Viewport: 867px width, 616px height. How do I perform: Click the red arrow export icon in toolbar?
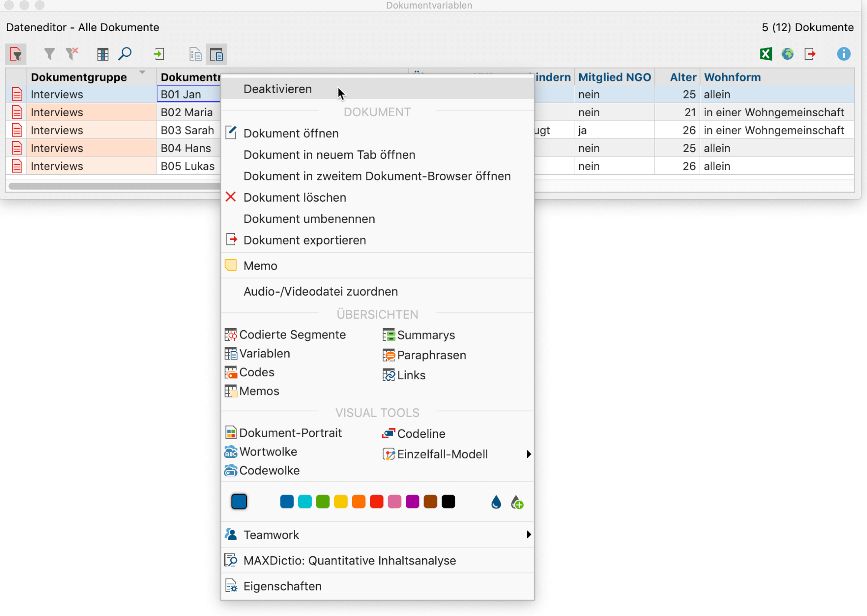810,54
